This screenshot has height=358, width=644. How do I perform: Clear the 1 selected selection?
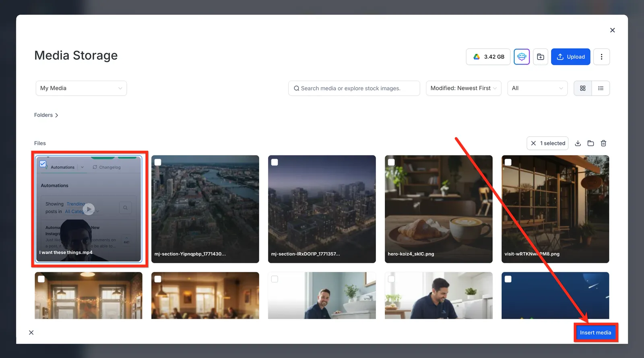533,143
